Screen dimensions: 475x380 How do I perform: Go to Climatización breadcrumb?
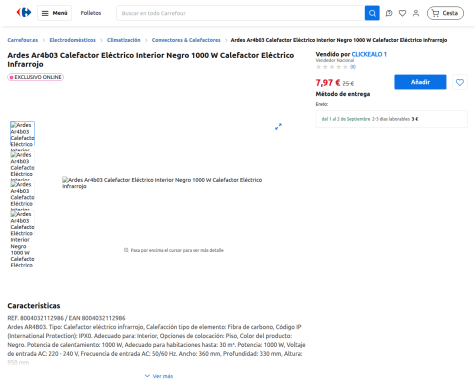[124, 40]
